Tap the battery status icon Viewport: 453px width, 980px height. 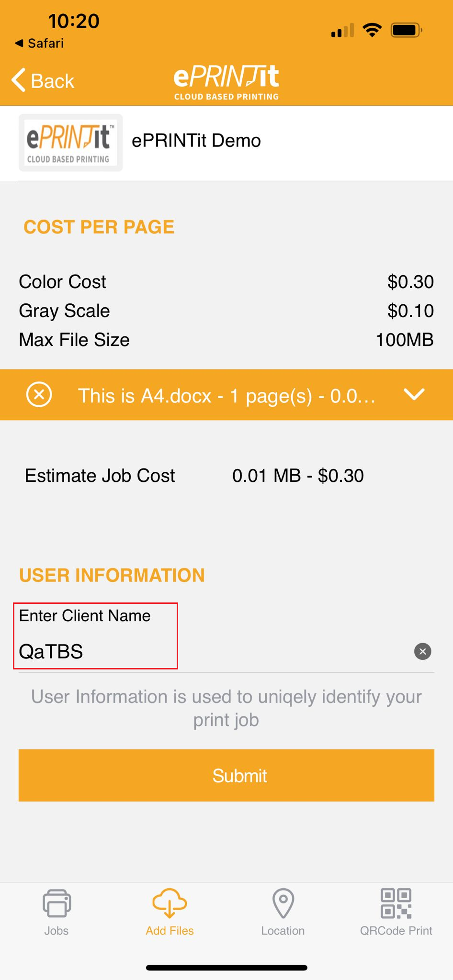pos(407,30)
